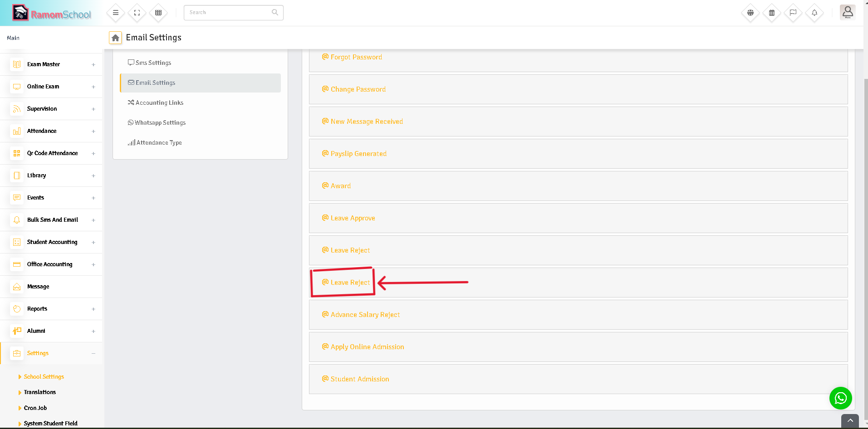868x429 pixels.
Task: Click the flag icon in top bar
Action: pos(793,13)
